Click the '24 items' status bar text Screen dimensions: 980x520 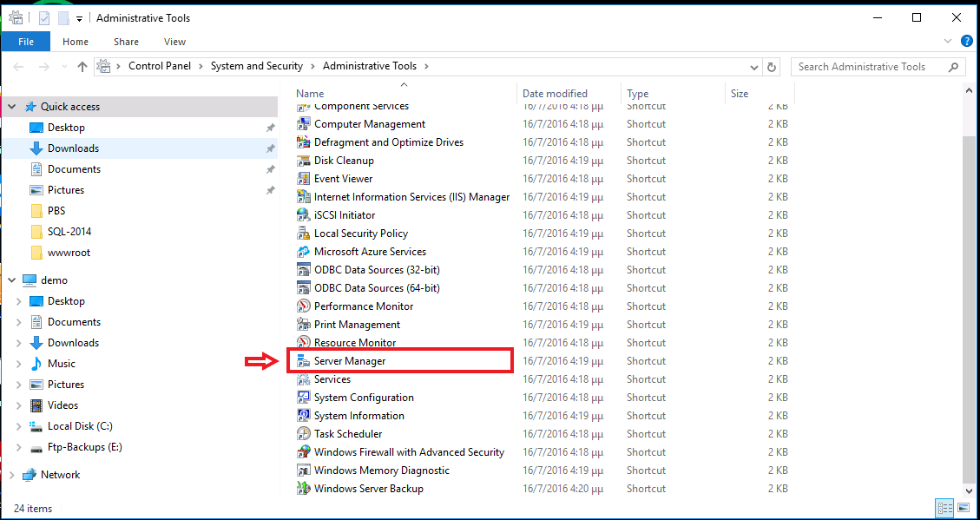33,508
